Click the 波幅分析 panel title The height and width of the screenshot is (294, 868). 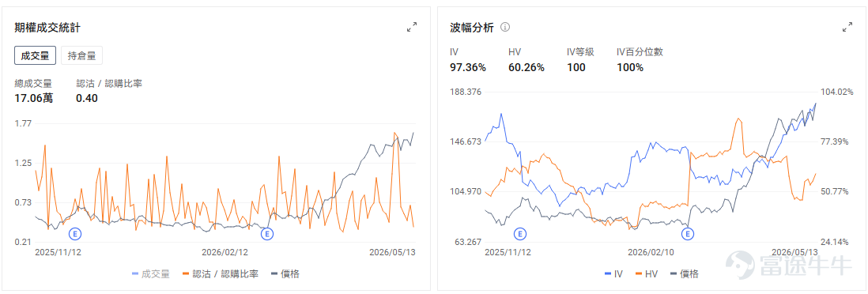pos(472,27)
